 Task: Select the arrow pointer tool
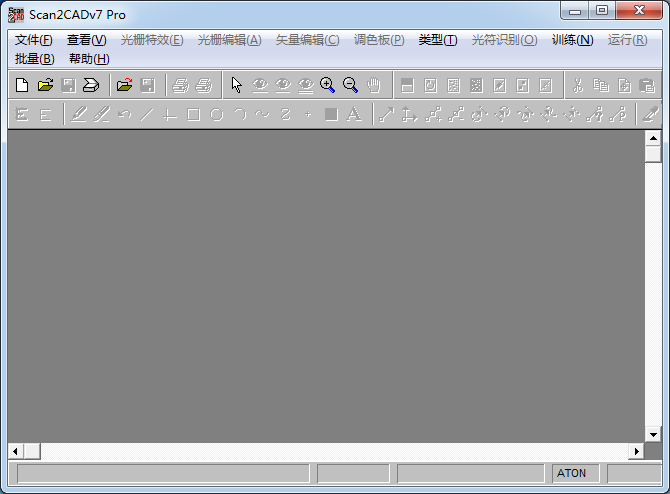237,85
